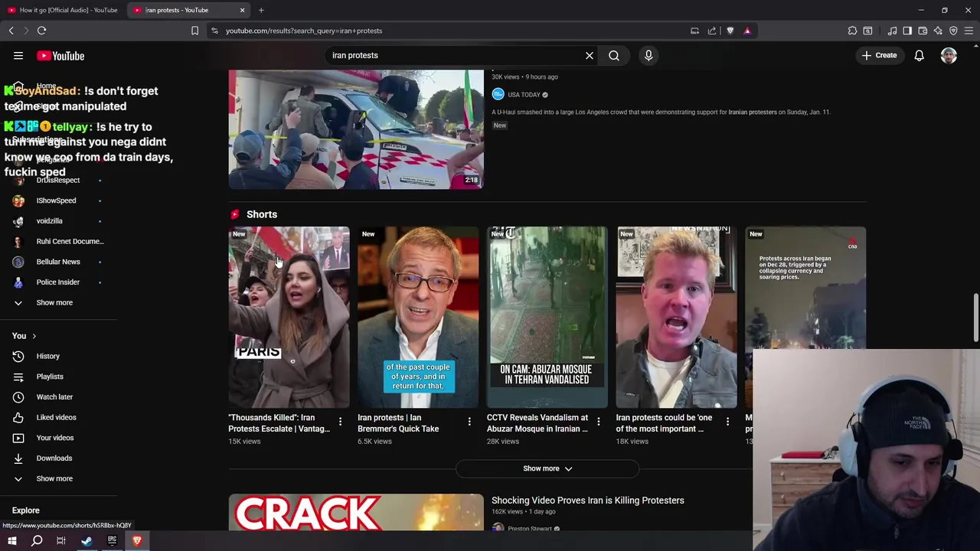Switch to the 'How it go' tab
The image size is (980, 551).
63,10
